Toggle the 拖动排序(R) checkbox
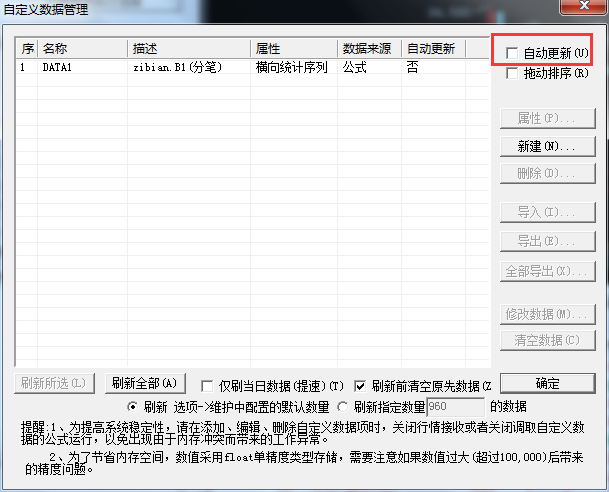The image size is (609, 492). [512, 73]
